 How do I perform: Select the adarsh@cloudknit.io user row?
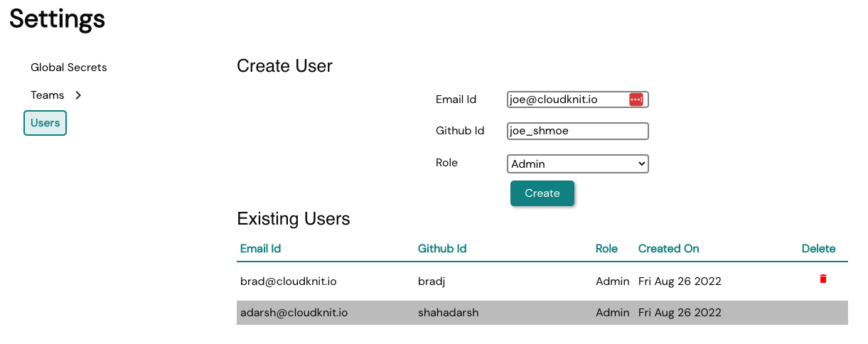point(542,313)
